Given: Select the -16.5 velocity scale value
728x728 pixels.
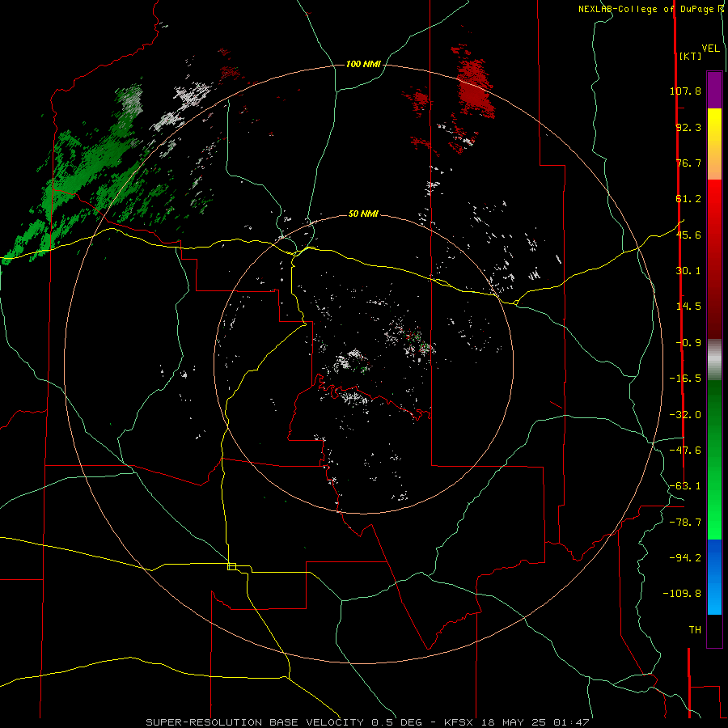Looking at the screenshot, I should [685, 379].
